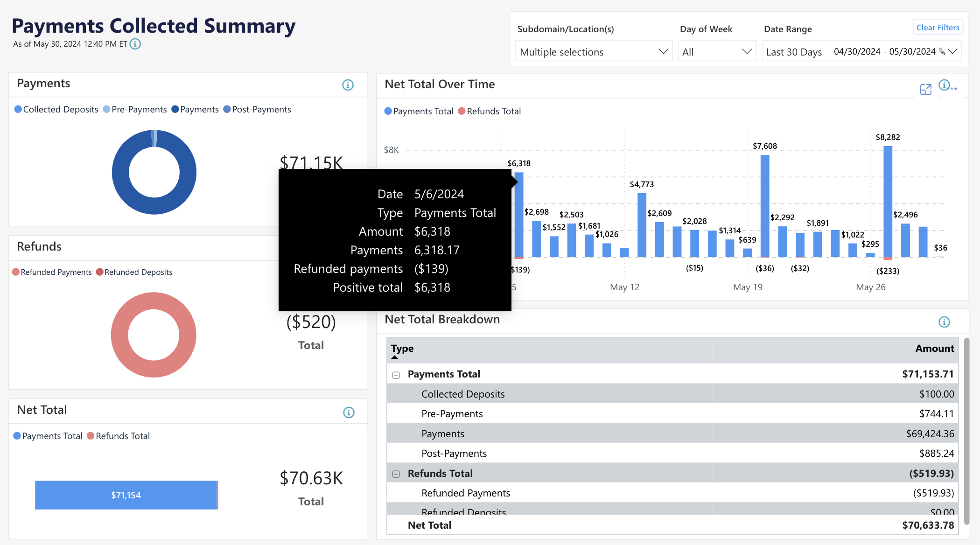Viewport: 980px width, 545px height.
Task: Open Payments panel info icon
Action: [348, 85]
